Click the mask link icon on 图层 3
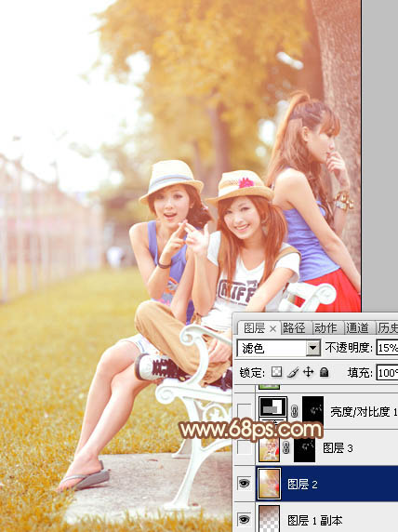Viewport: 398px width, 532px height. click(286, 448)
